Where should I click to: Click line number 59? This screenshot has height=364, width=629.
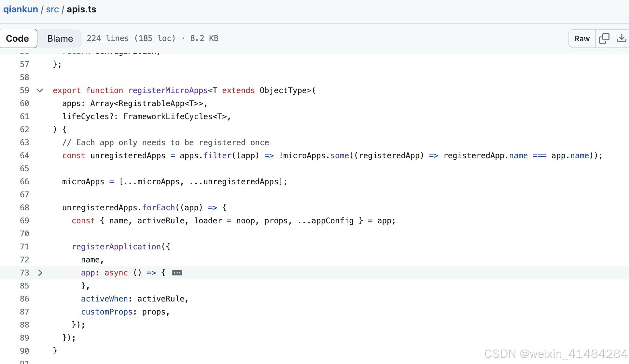click(24, 91)
